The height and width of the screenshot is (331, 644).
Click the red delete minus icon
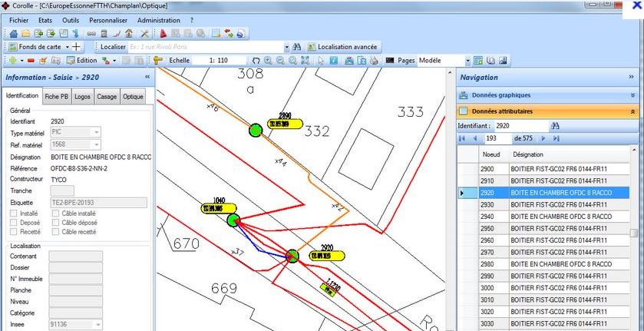(31, 60)
